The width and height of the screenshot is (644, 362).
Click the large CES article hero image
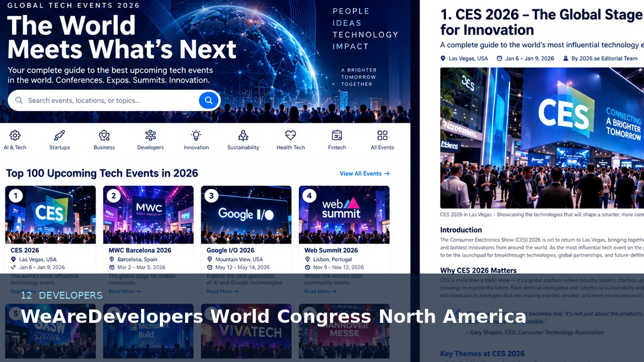coord(542,138)
